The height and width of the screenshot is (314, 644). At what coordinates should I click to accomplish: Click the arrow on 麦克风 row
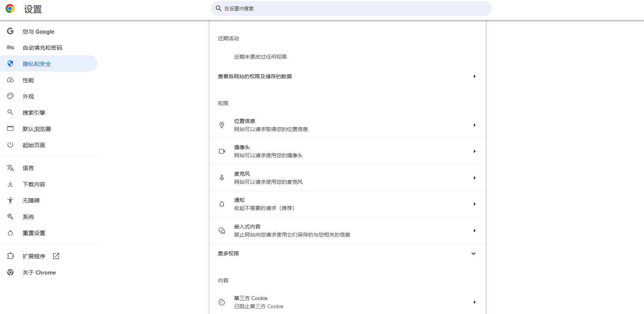coord(475,178)
